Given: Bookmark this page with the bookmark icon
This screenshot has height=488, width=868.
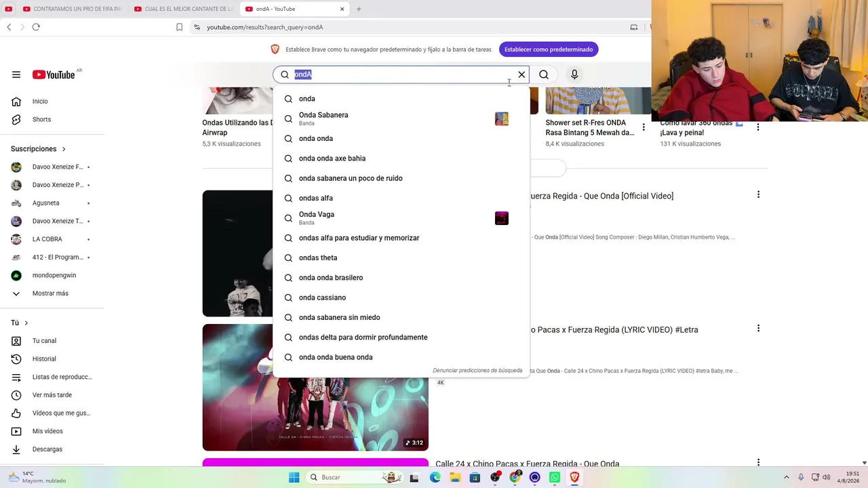Looking at the screenshot, I should pos(179,27).
